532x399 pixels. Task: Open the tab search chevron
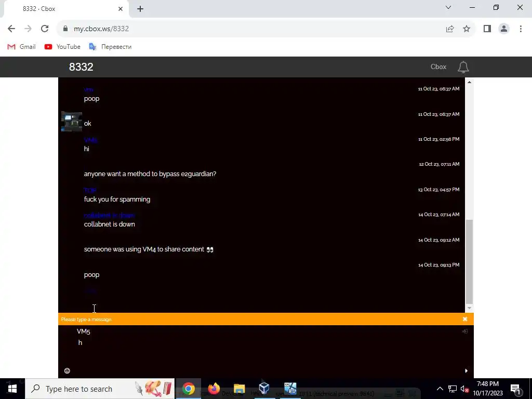click(448, 7)
